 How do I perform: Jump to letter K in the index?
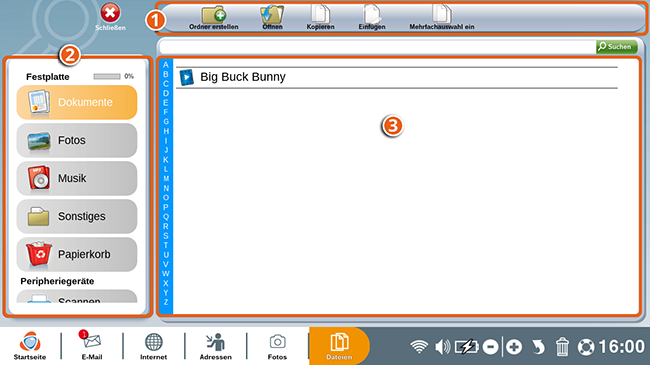point(166,160)
